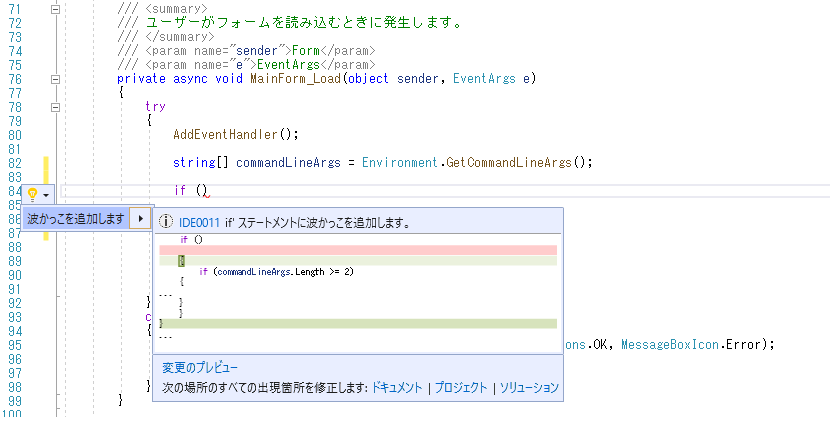The width and height of the screenshot is (830, 430).
Task: Place cursor inside the if () on line 84
Action: pos(201,191)
